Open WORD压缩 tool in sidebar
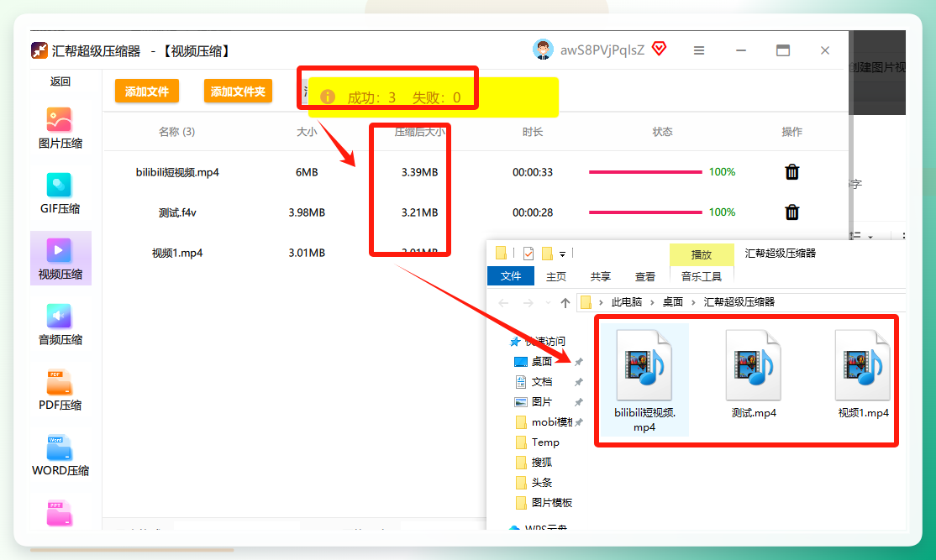The height and width of the screenshot is (560, 936). coord(60,455)
